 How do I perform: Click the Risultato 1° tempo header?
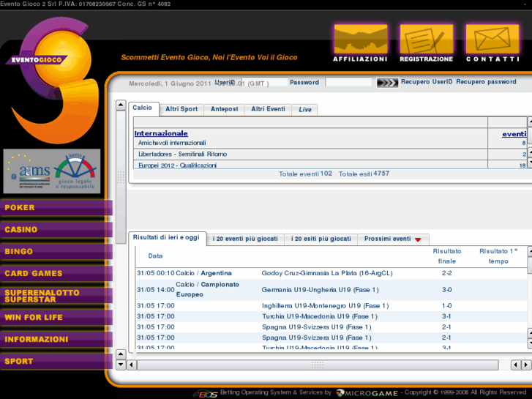(498, 256)
